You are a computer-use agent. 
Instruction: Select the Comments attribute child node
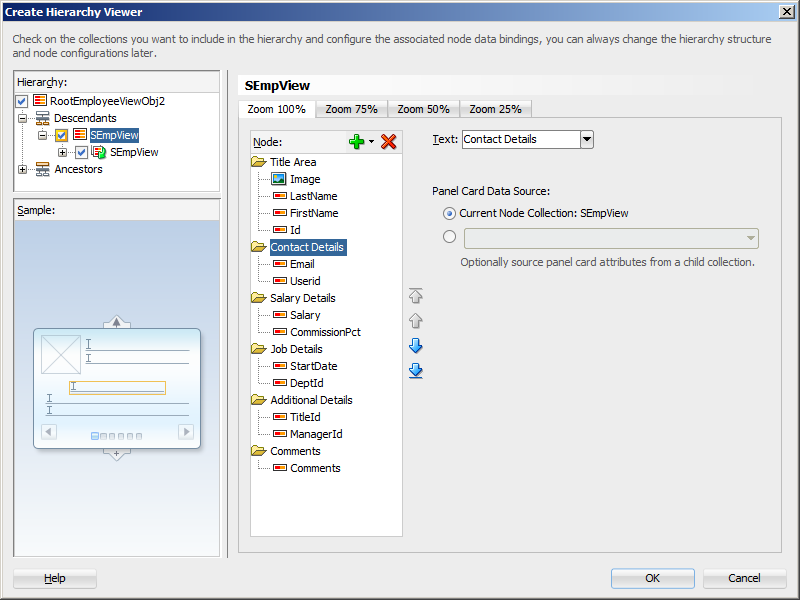point(315,468)
